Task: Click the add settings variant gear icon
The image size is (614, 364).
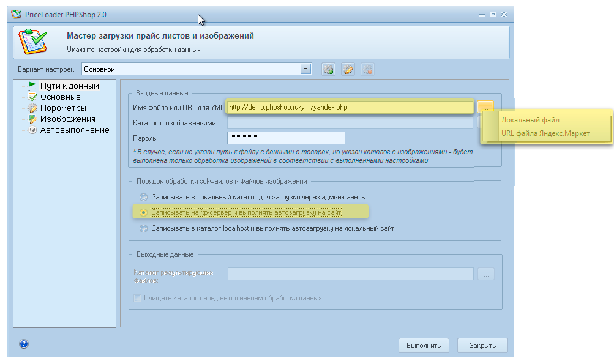Action: point(328,69)
